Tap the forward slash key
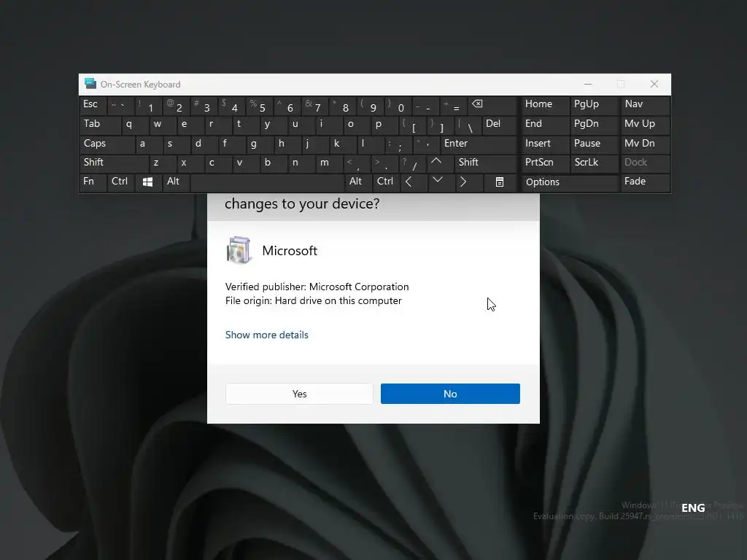 point(412,163)
